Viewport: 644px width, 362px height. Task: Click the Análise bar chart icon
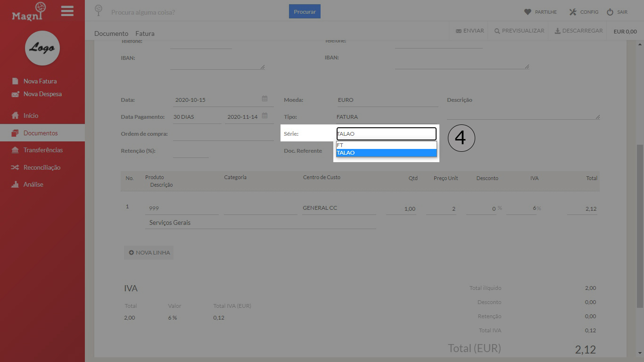[15, 184]
